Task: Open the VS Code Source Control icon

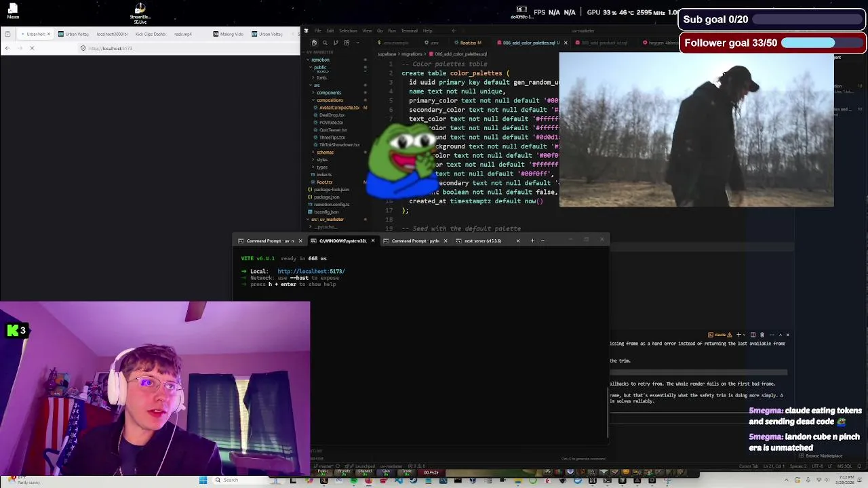Action: pyautogui.click(x=336, y=43)
